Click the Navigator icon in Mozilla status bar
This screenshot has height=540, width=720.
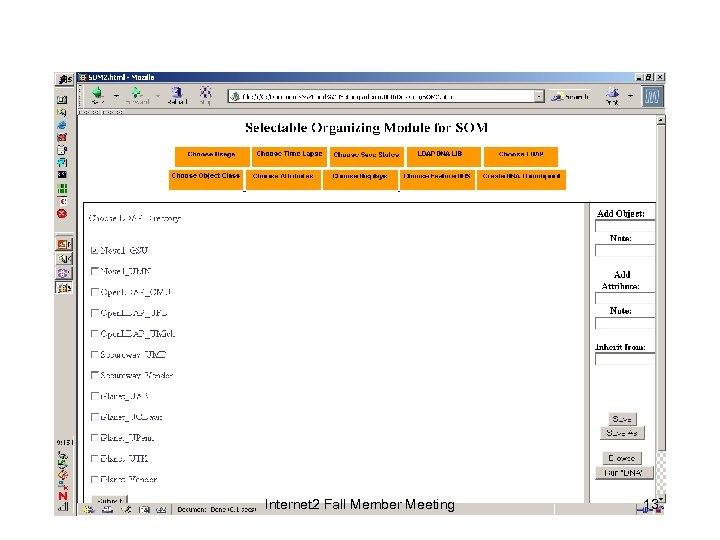tap(89, 509)
